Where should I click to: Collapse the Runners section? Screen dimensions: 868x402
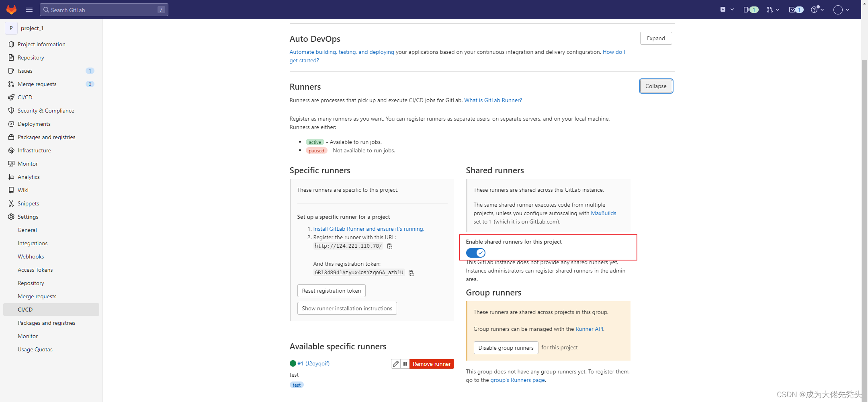[656, 86]
